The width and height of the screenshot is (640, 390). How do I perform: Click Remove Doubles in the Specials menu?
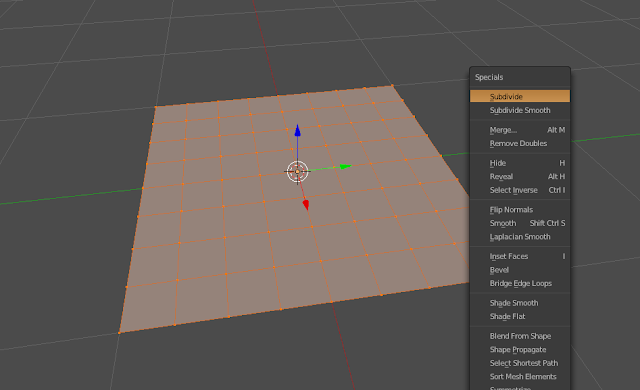520,143
